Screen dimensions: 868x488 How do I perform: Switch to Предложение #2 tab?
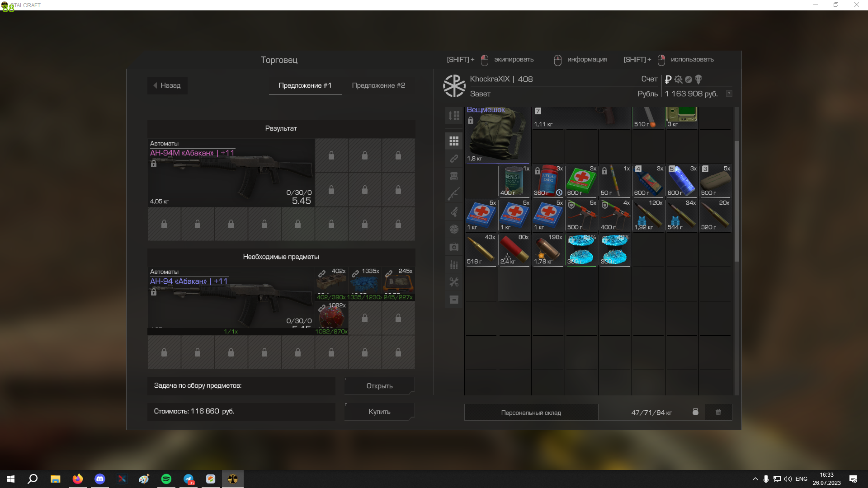[378, 85]
